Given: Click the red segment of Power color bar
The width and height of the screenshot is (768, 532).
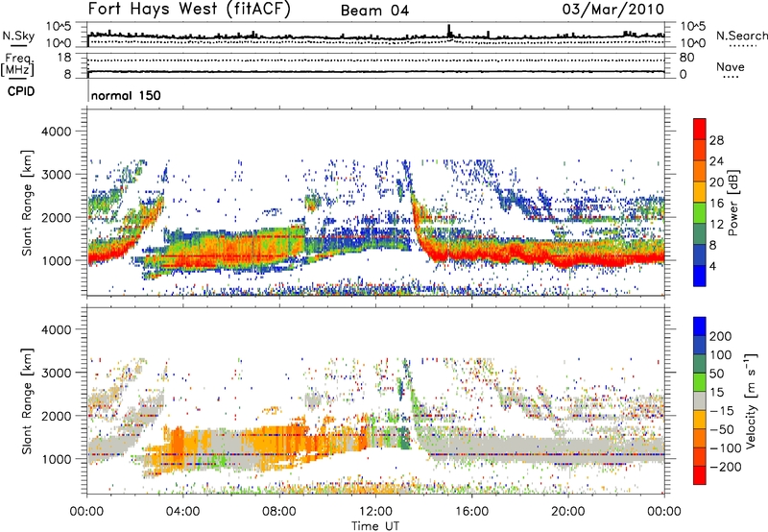Looking at the screenshot, I should pyautogui.click(x=700, y=128).
